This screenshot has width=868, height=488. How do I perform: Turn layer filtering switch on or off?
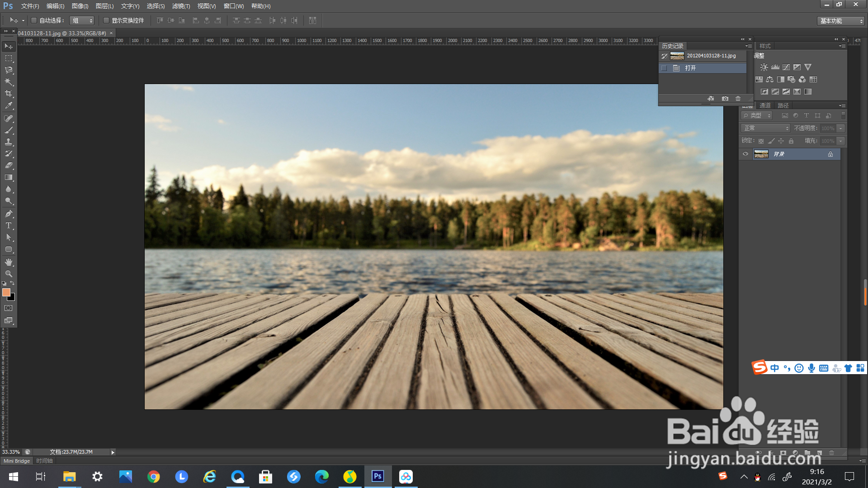pyautogui.click(x=843, y=116)
